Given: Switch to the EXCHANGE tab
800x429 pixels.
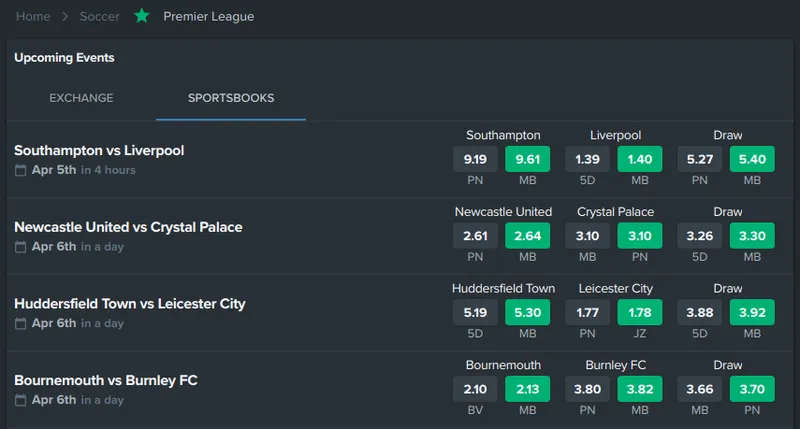Looking at the screenshot, I should (x=81, y=98).
